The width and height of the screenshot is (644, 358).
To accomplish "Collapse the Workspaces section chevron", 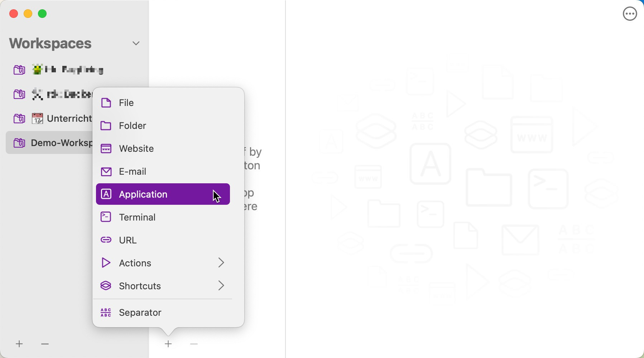I will point(136,43).
